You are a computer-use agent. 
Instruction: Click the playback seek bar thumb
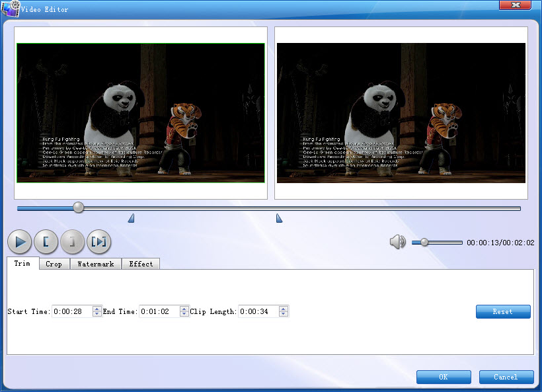[x=79, y=208]
